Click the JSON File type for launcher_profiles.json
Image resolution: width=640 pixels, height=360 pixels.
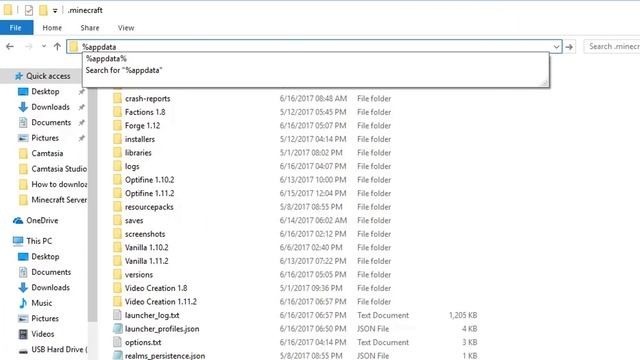373,329
